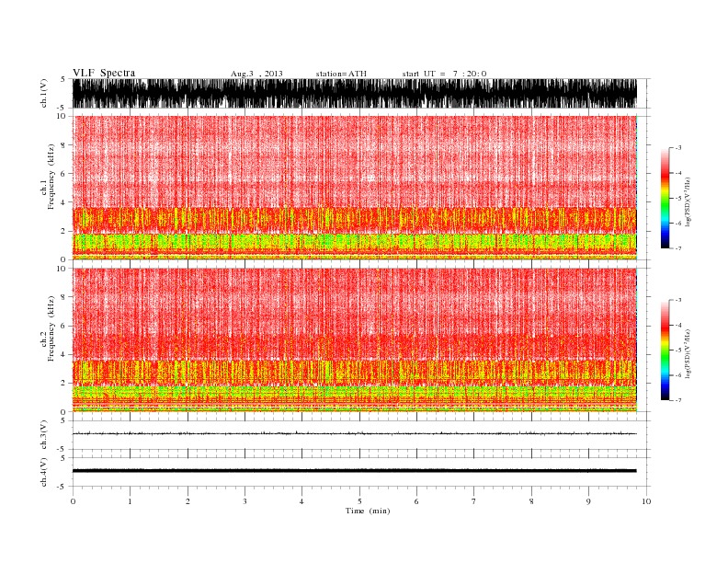This screenshot has width=728, height=563.
Task: Click the time axis tick label "8"
Action: [531, 501]
